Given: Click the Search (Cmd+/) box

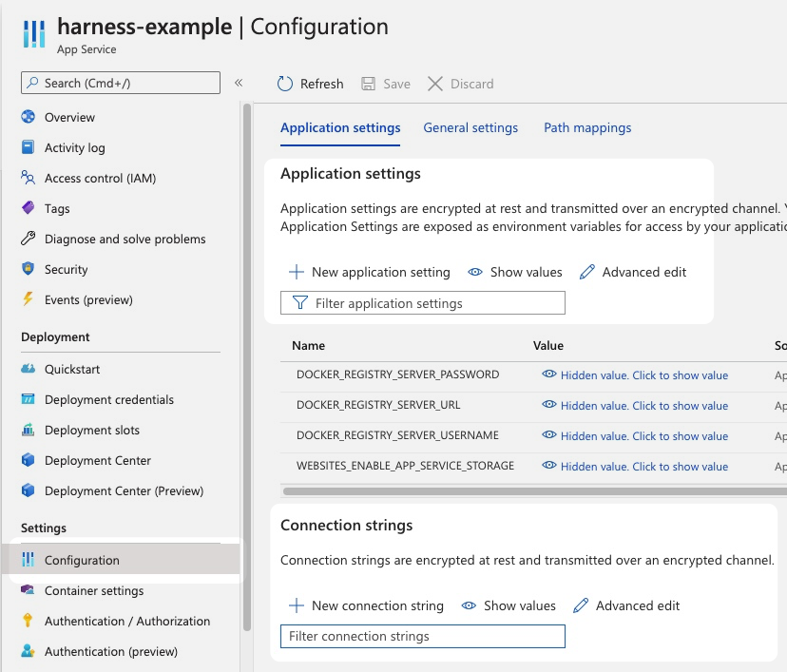Looking at the screenshot, I should coord(121,83).
